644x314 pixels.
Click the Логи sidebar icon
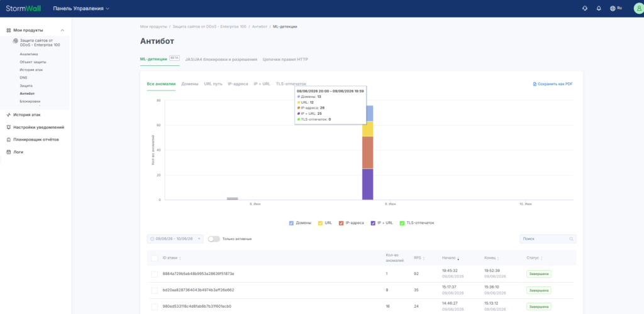pyautogui.click(x=9, y=152)
